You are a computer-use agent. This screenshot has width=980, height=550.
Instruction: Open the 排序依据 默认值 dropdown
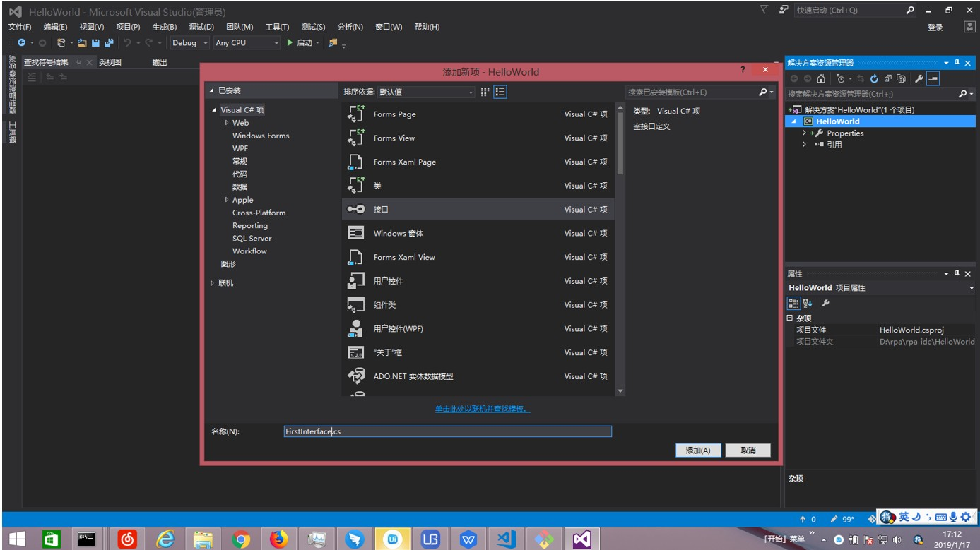pyautogui.click(x=427, y=92)
